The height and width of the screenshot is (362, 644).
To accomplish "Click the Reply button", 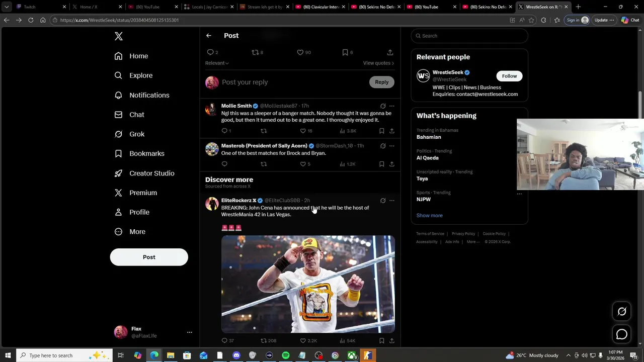I will tap(381, 82).
